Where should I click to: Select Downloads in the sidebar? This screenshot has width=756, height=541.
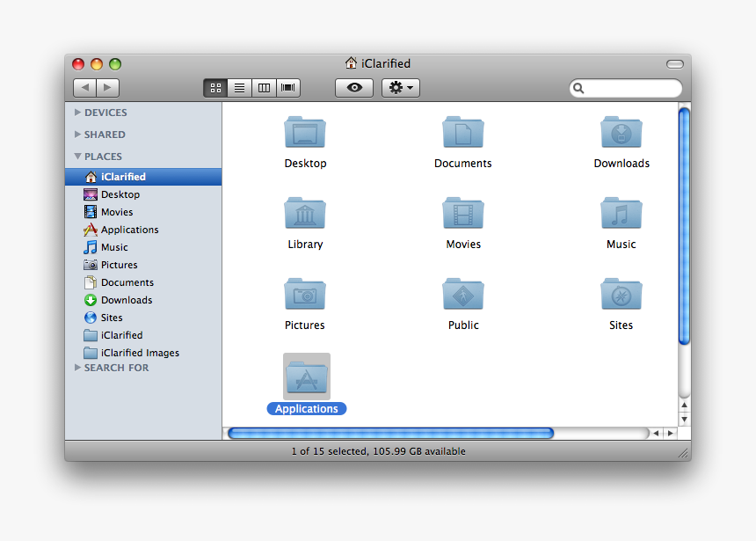tap(143, 300)
